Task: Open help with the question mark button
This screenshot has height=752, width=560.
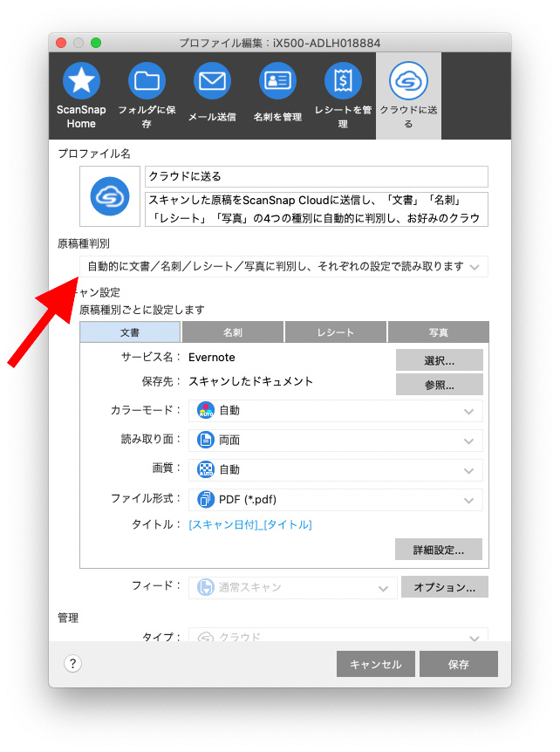Action: (x=73, y=664)
